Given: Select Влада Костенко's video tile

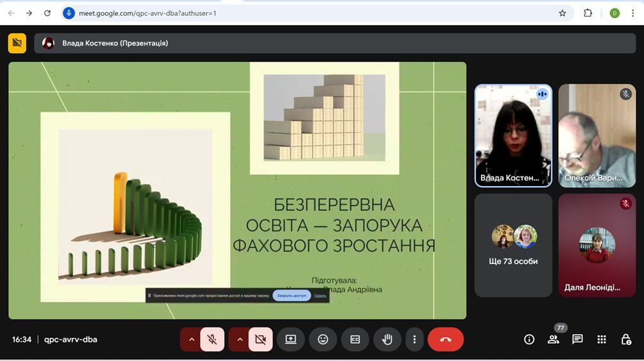Looking at the screenshot, I should pos(513,135).
